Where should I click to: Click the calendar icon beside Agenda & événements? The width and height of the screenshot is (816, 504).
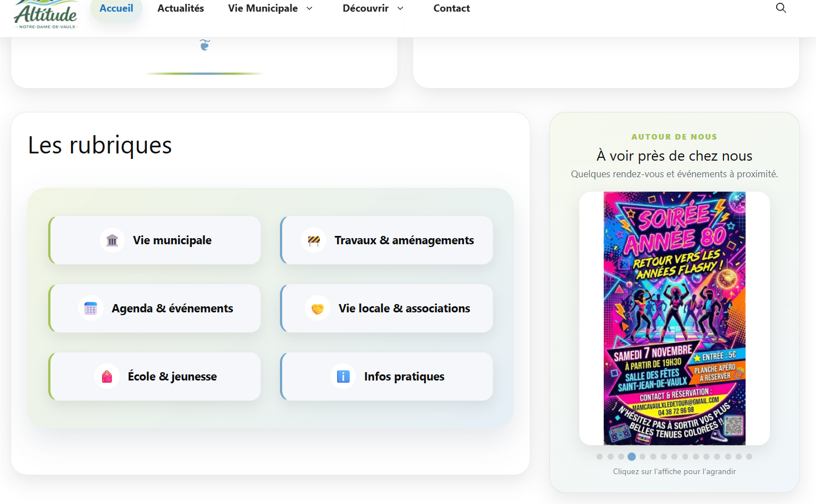[x=91, y=308]
